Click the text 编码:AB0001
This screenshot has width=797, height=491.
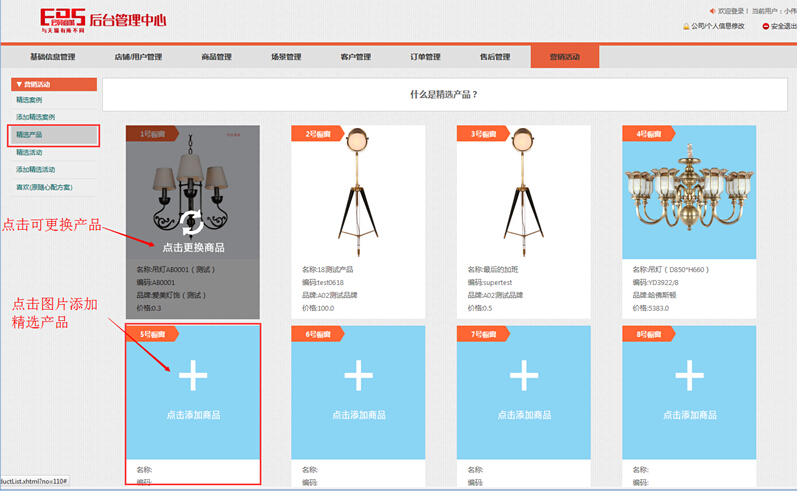(156, 283)
